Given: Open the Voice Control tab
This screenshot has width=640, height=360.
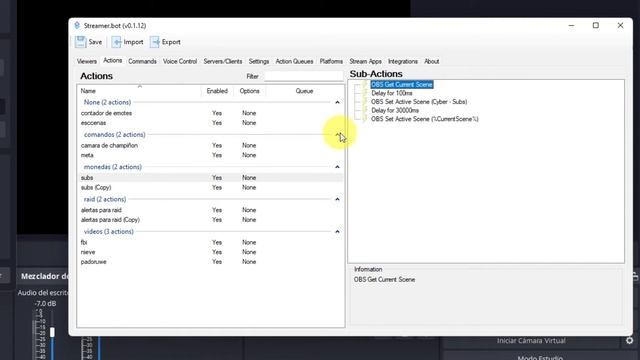Looking at the screenshot, I should coord(180,61).
